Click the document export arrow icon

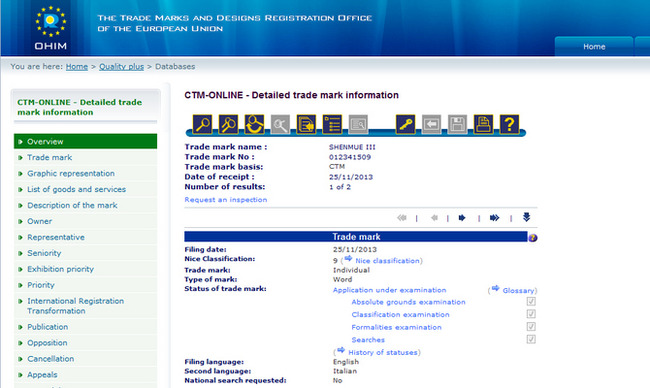click(x=306, y=124)
